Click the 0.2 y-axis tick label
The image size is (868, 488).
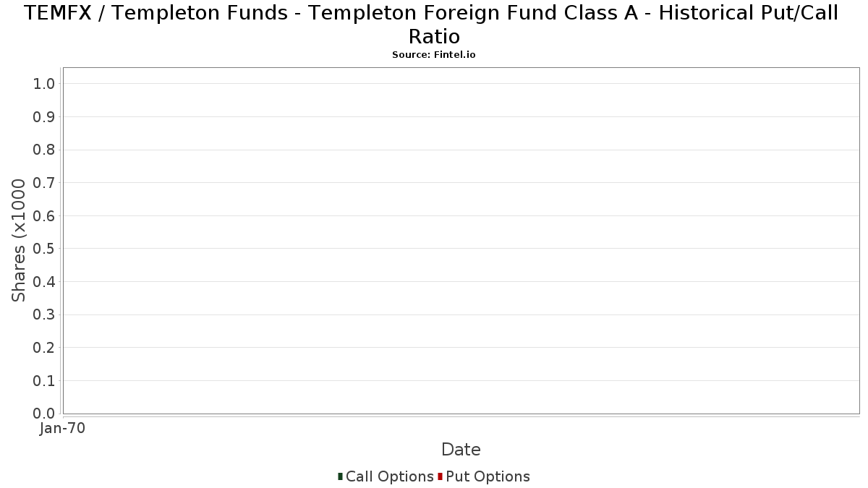click(44, 348)
